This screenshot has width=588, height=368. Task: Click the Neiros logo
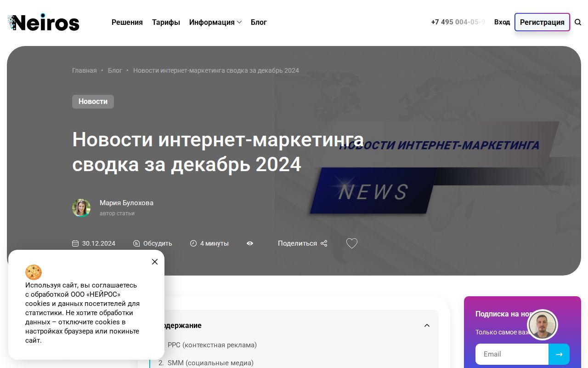coord(44,22)
